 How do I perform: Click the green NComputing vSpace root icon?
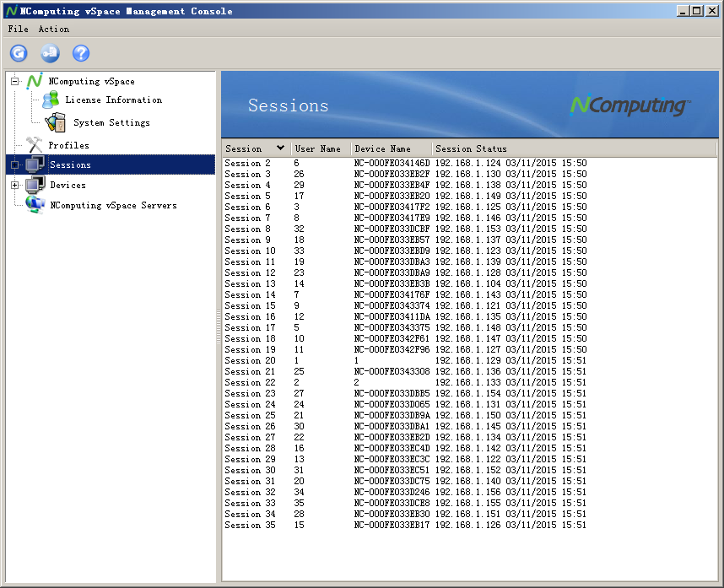(x=34, y=81)
